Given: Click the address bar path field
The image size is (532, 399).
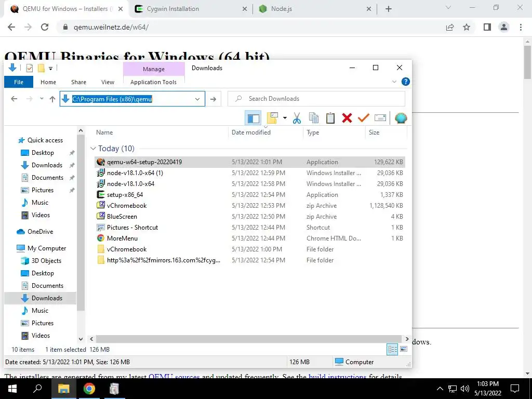Looking at the screenshot, I should (132, 99).
